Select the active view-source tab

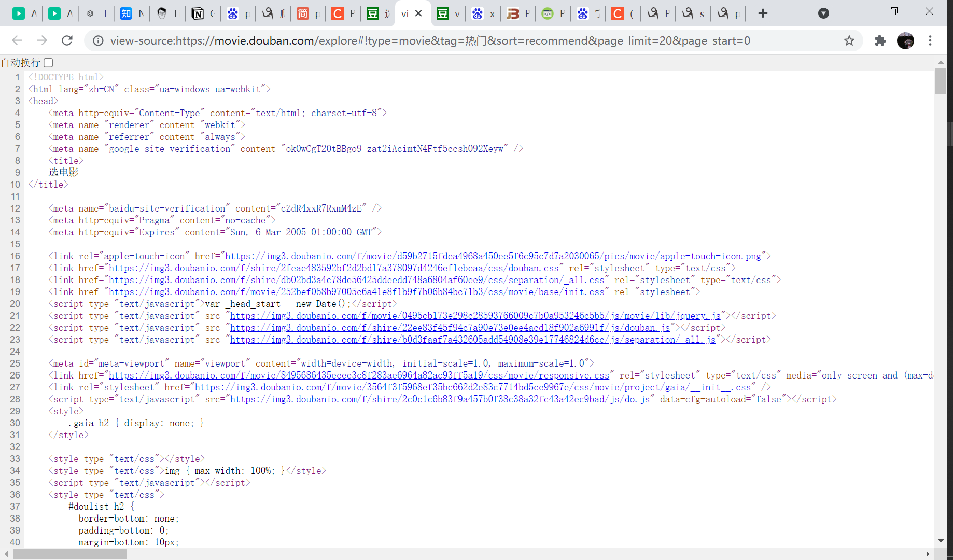[405, 13]
